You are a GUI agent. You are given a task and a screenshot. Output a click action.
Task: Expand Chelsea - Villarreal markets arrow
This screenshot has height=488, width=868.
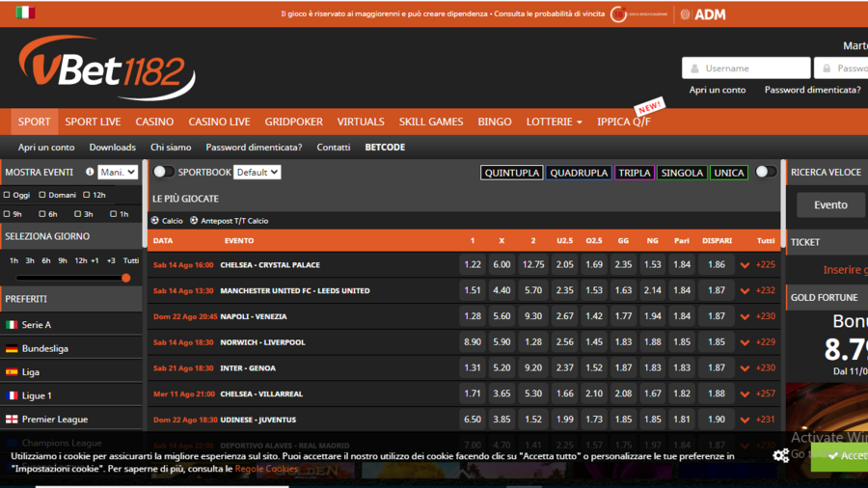745,393
